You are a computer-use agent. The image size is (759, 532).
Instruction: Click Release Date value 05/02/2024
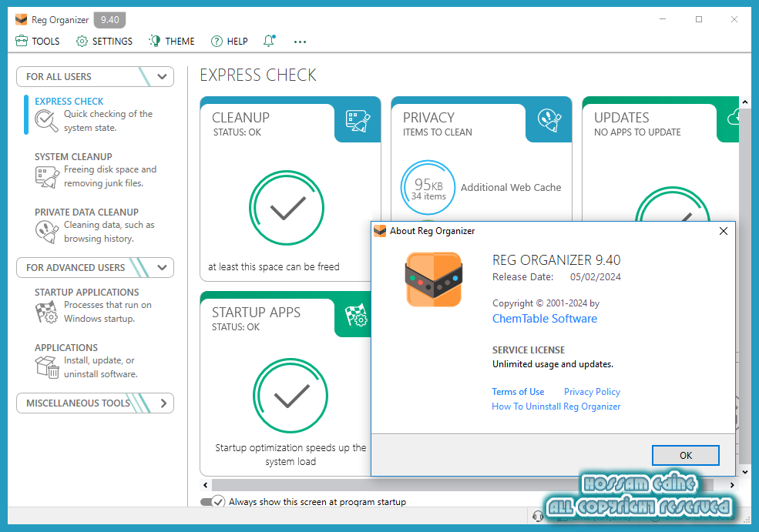596,277
